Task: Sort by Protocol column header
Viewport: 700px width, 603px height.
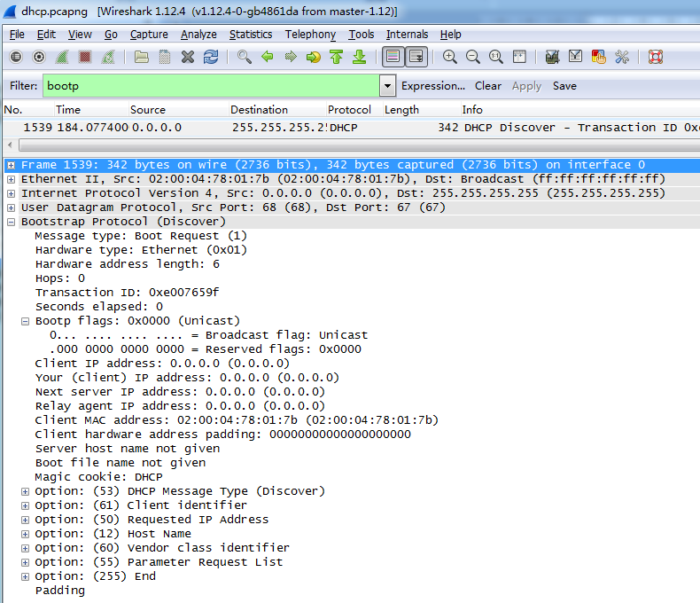Action: [x=354, y=109]
